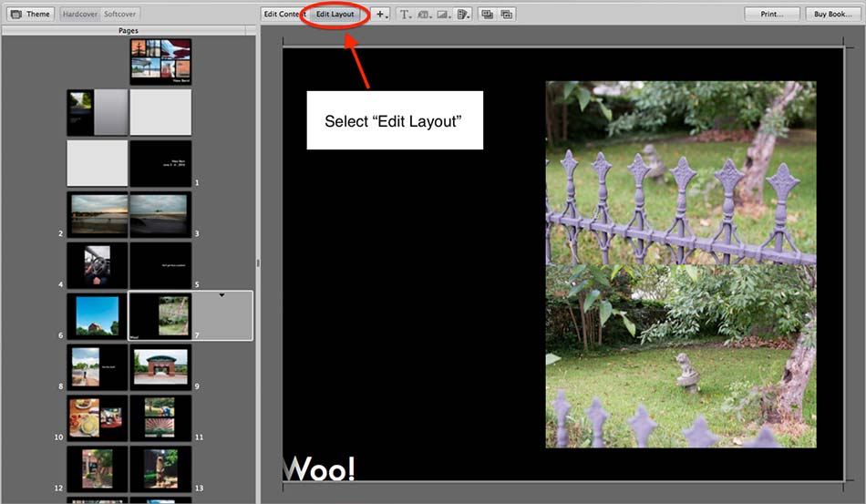Open page 7 thumbnail dropdown arrow
This screenshot has height=504, width=866.
(222, 295)
